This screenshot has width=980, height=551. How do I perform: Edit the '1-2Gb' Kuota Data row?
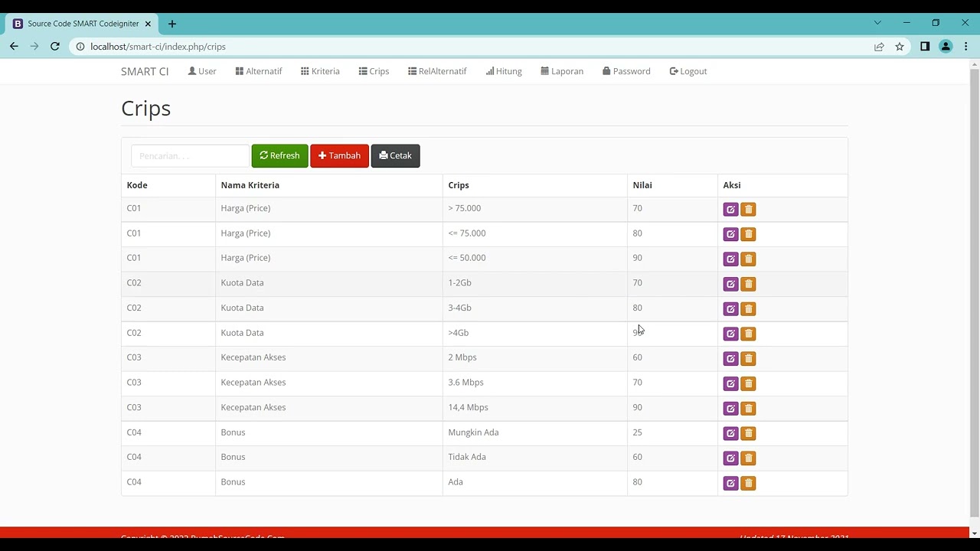(x=730, y=284)
